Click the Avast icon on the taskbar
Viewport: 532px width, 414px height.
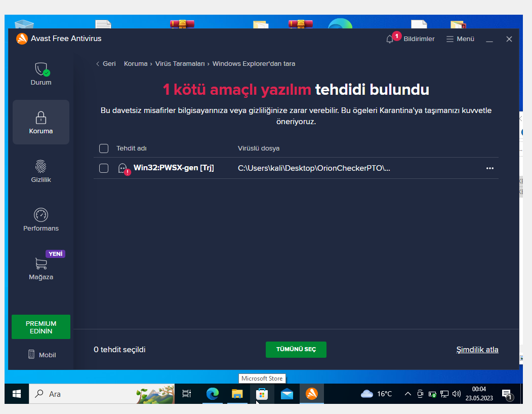pos(311,394)
